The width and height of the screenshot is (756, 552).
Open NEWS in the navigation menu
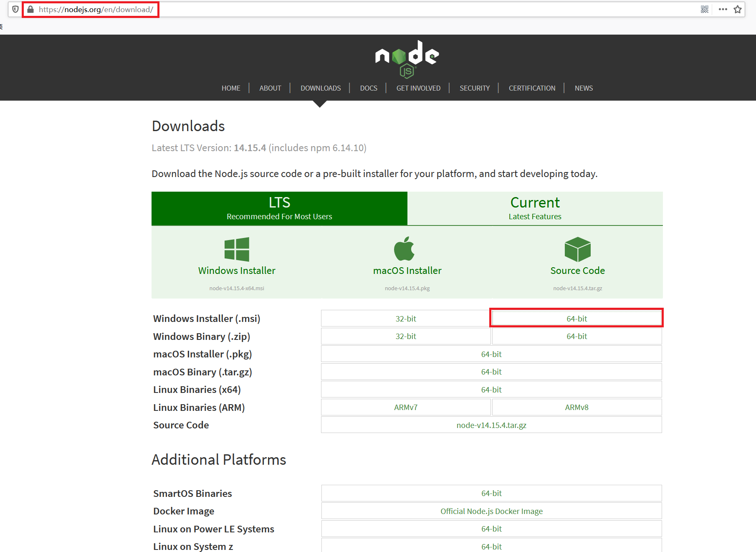[584, 88]
